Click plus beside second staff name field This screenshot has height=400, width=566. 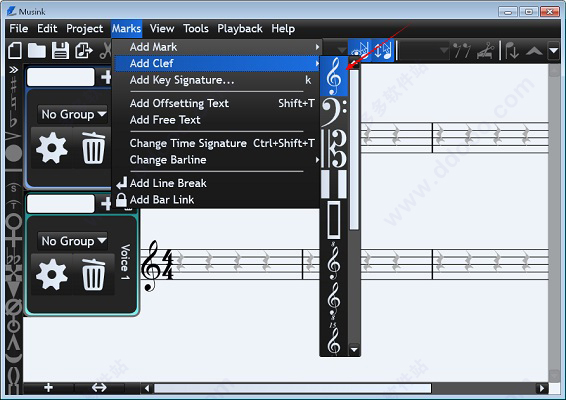click(106, 204)
